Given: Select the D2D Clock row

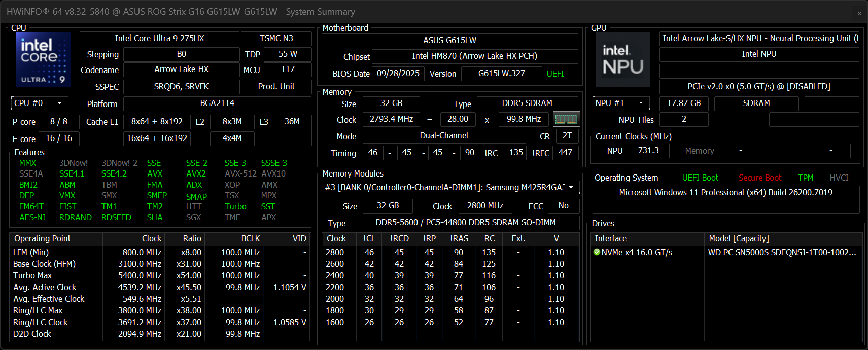Looking at the screenshot, I should click(160, 334).
